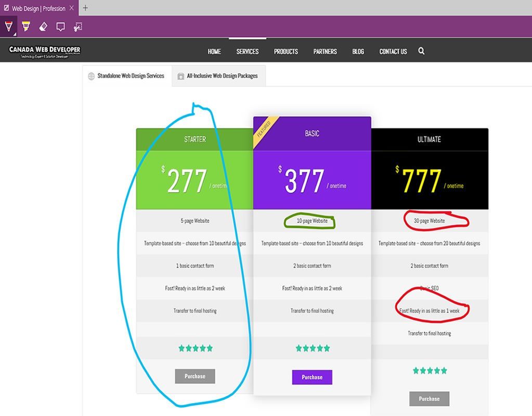Open the PARTNERS menu item
532x416 pixels.
tap(325, 51)
